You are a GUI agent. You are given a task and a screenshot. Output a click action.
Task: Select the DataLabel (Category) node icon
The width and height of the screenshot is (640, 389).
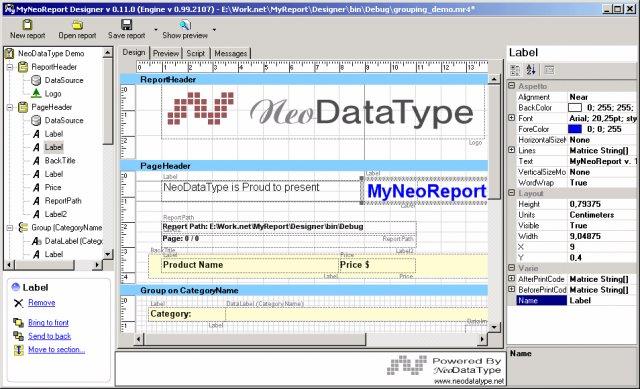point(36,241)
